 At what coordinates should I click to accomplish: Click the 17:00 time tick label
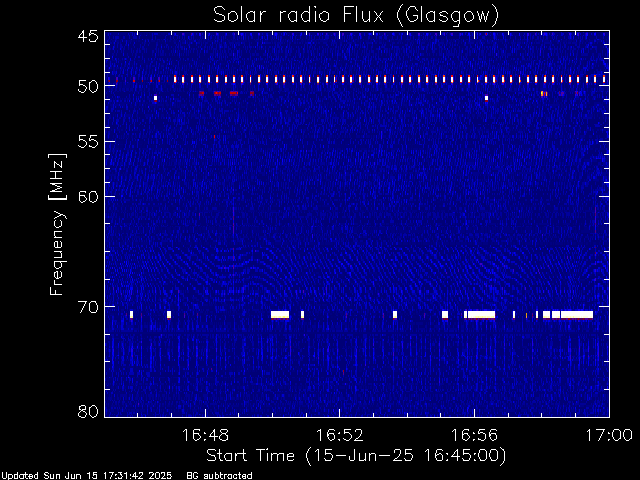tap(609, 435)
